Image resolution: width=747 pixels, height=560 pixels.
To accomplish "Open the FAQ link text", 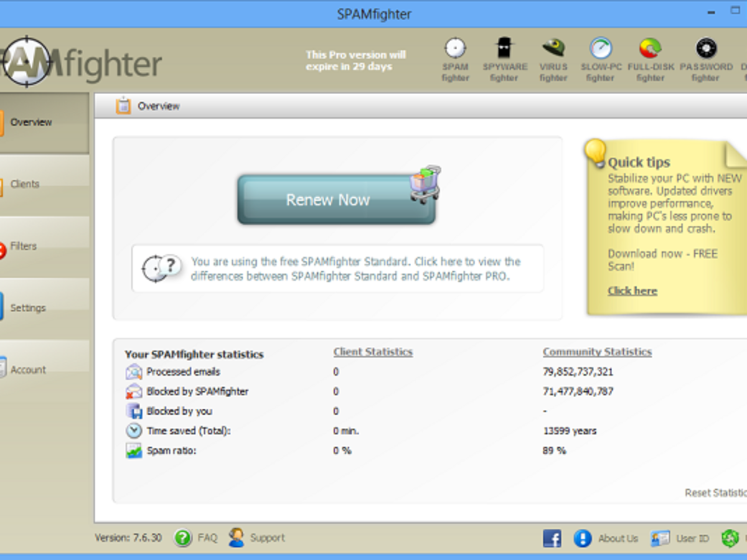I will pos(207,538).
